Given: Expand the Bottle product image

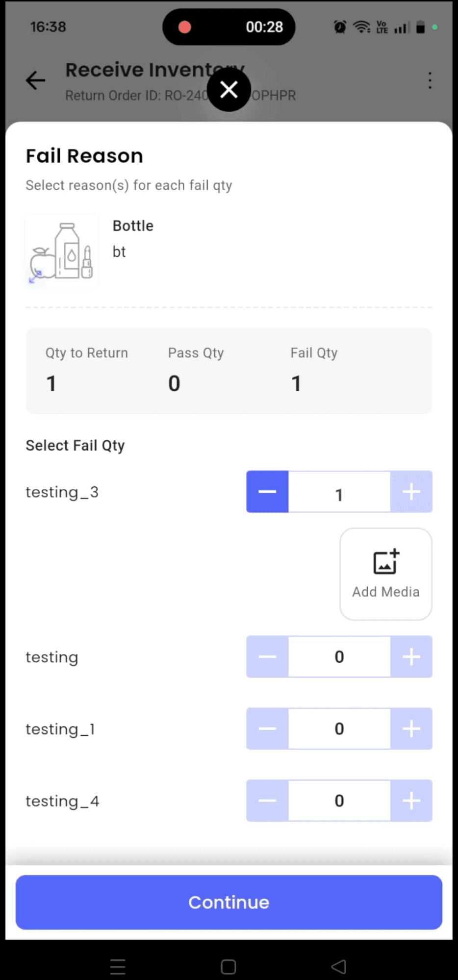Looking at the screenshot, I should click(x=35, y=277).
